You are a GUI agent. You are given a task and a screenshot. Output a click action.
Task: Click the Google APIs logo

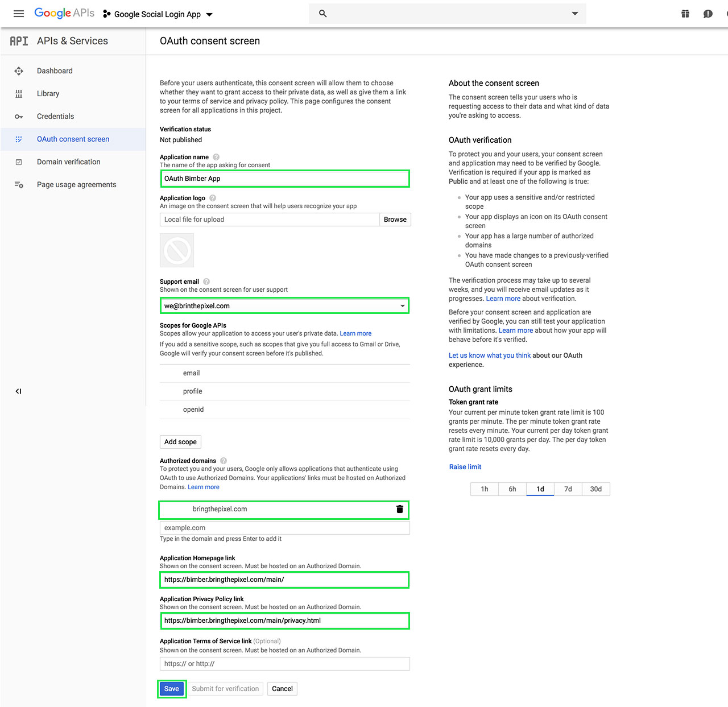pos(64,14)
